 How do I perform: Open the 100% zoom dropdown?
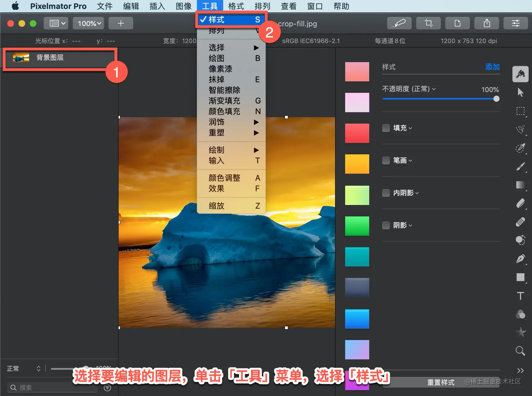pos(89,23)
